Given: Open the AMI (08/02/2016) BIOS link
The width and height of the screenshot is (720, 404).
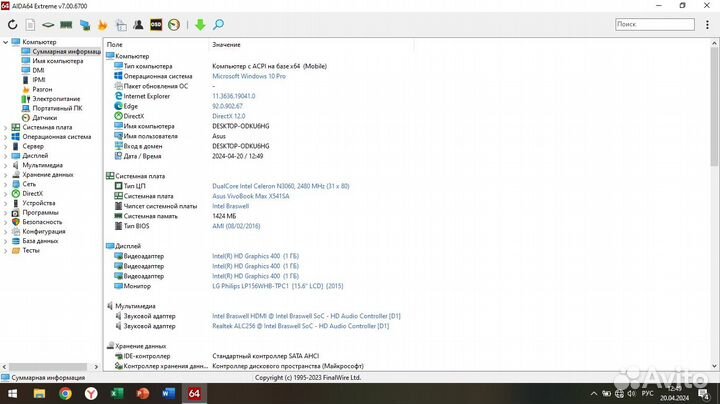Looking at the screenshot, I should [236, 226].
